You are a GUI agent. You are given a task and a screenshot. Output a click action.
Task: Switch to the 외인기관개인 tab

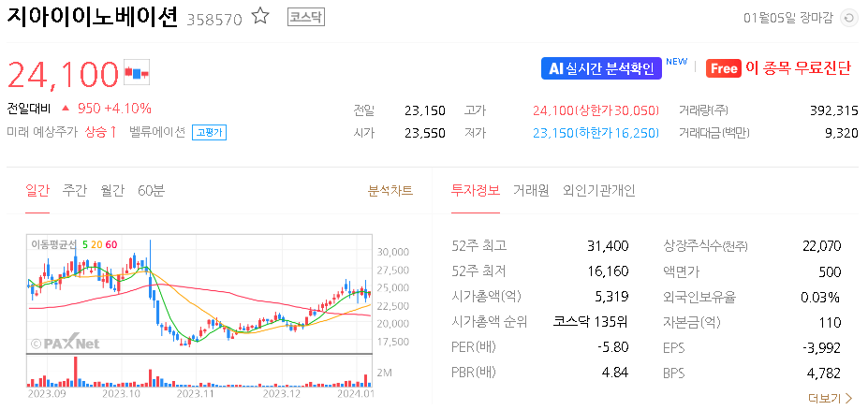[x=599, y=190]
